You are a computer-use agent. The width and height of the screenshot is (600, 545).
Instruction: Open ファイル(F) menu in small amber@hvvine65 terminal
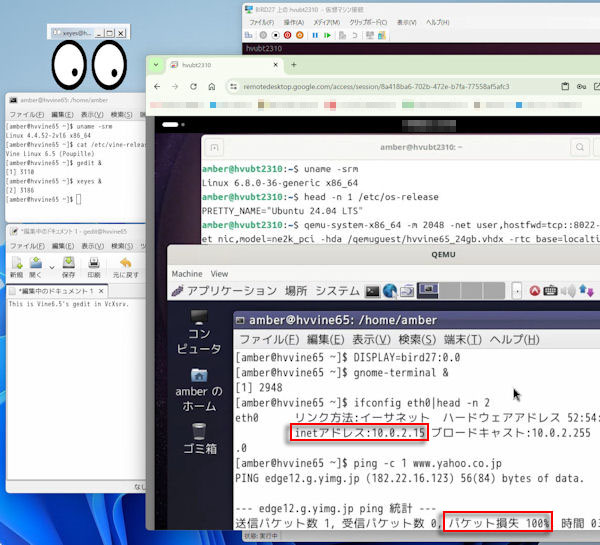pos(26,114)
